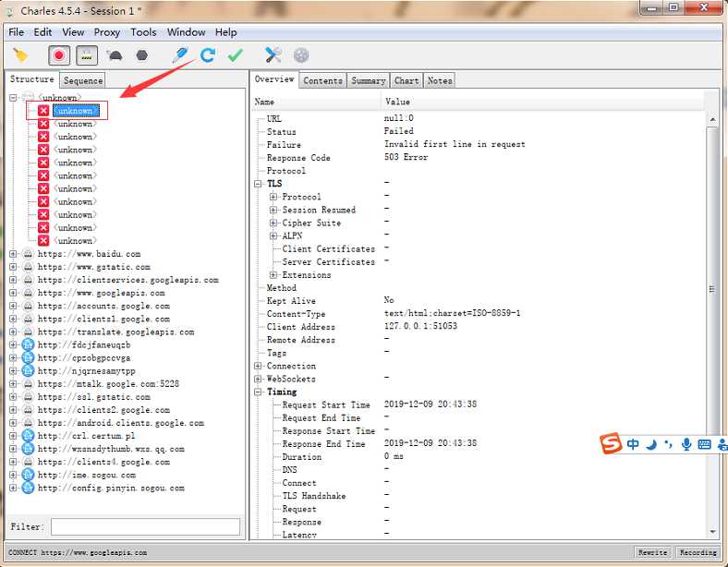This screenshot has height=567, width=728.
Task: Open the Tools menu
Action: pyautogui.click(x=143, y=32)
